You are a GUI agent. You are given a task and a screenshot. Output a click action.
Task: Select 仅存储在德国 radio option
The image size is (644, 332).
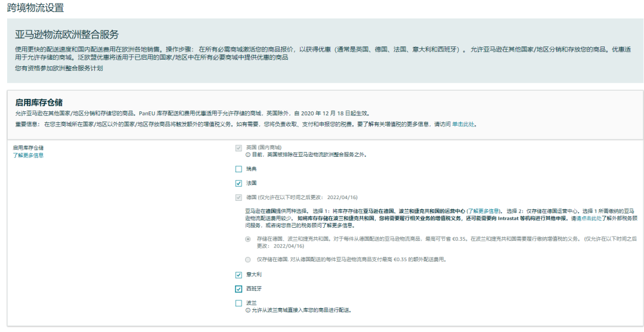point(247,259)
